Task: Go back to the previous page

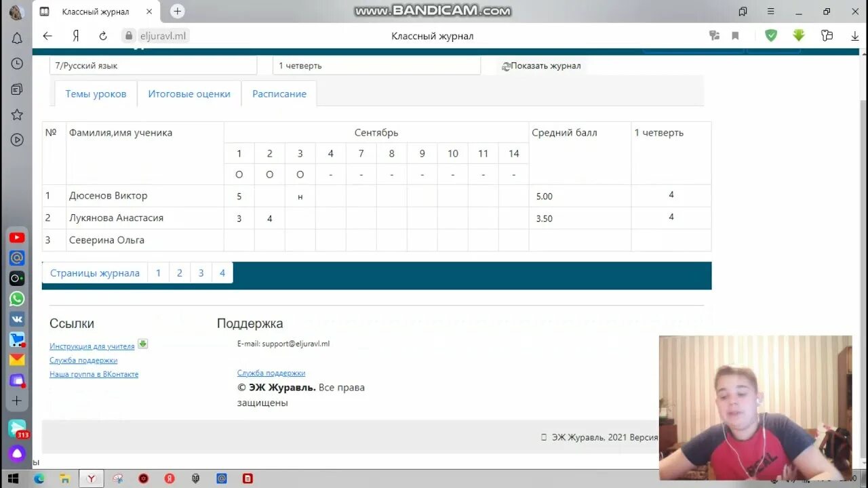Action: tap(47, 36)
